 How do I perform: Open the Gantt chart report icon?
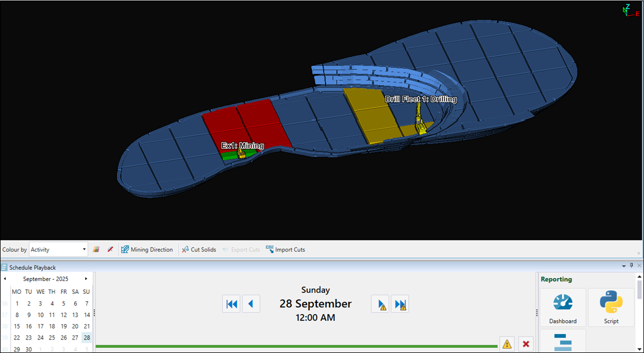563,341
